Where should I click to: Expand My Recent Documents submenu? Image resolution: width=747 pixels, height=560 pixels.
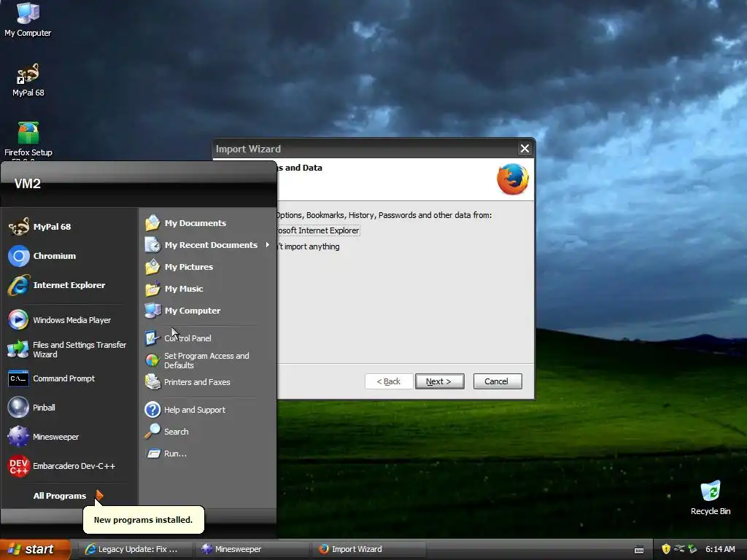[x=207, y=245]
